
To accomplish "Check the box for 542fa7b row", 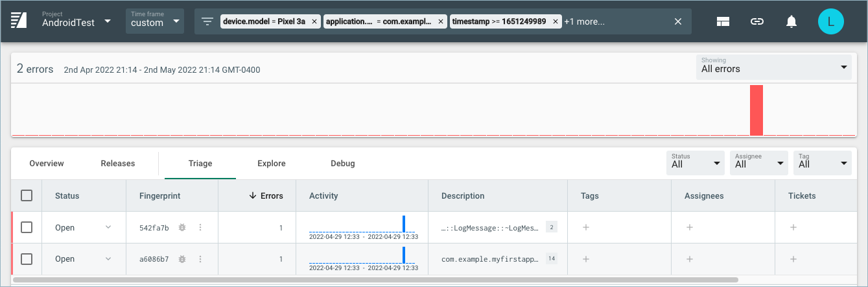I will [x=27, y=228].
